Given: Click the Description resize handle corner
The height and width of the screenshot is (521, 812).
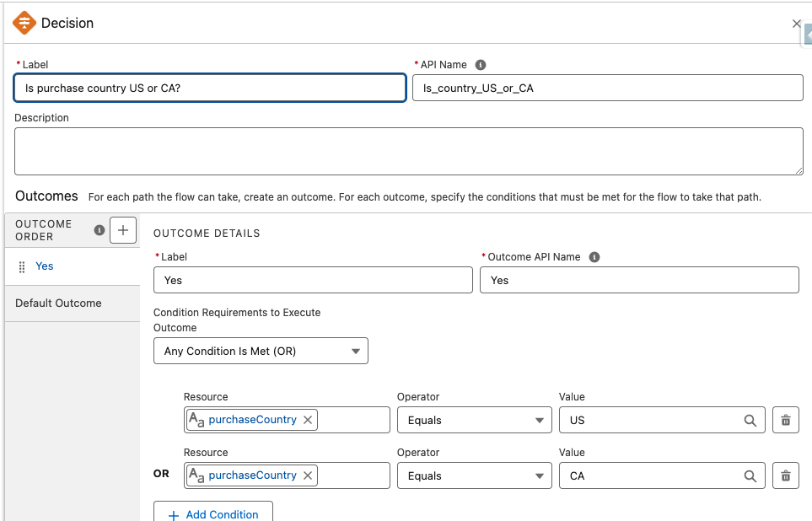Looking at the screenshot, I should [x=799, y=170].
